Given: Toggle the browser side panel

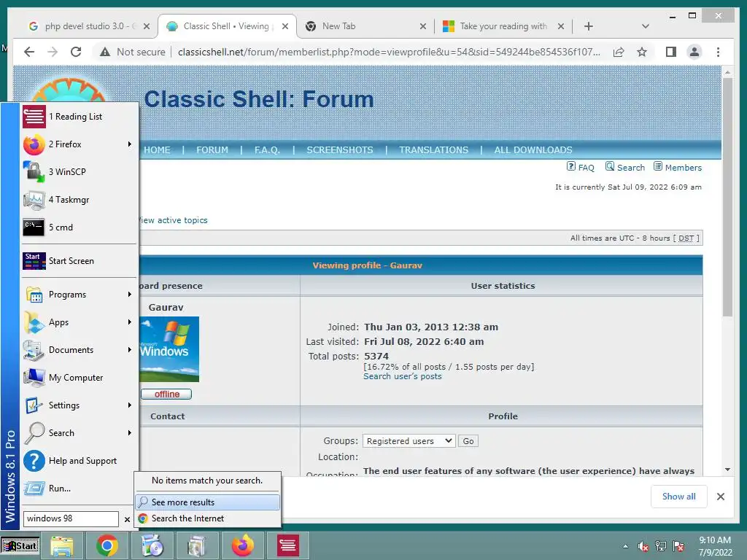Looking at the screenshot, I should tap(671, 52).
